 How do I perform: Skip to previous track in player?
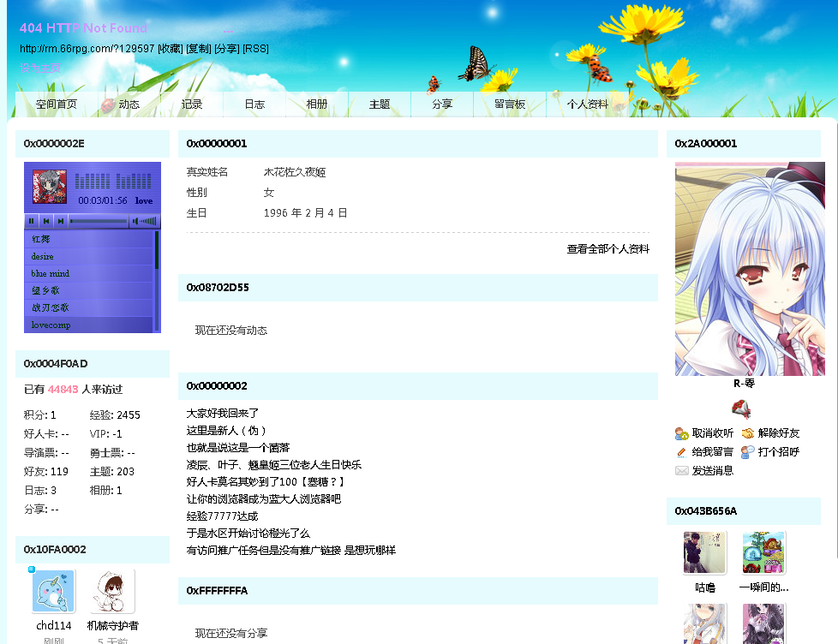(x=46, y=221)
